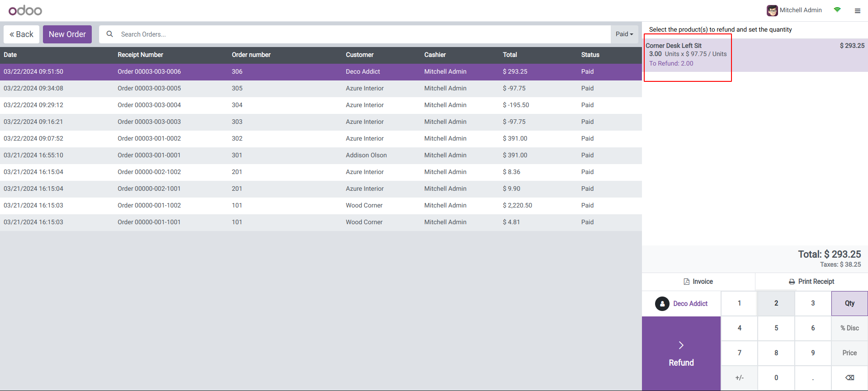Open order 00003-003-0003

(321, 122)
